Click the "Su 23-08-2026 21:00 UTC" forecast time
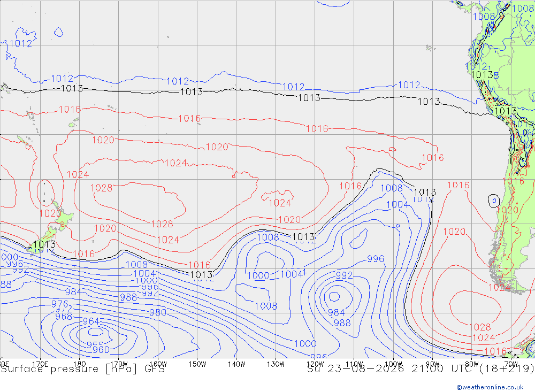The width and height of the screenshot is (535, 392). (x=391, y=369)
